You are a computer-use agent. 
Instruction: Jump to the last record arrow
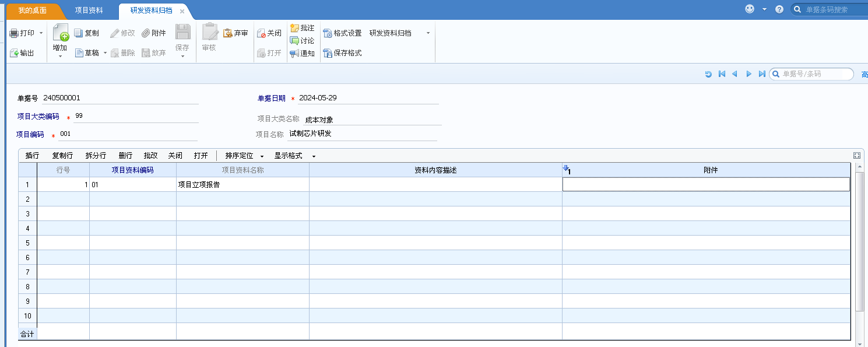tap(762, 74)
